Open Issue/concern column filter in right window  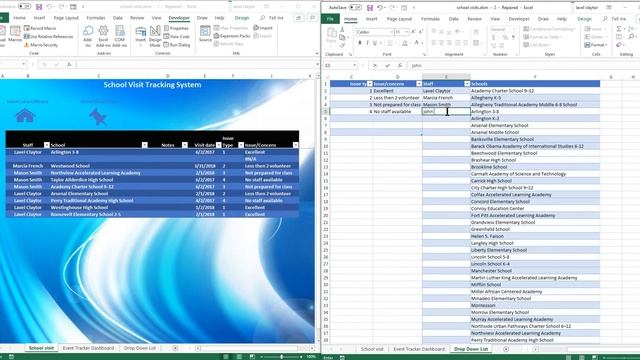pos(419,84)
